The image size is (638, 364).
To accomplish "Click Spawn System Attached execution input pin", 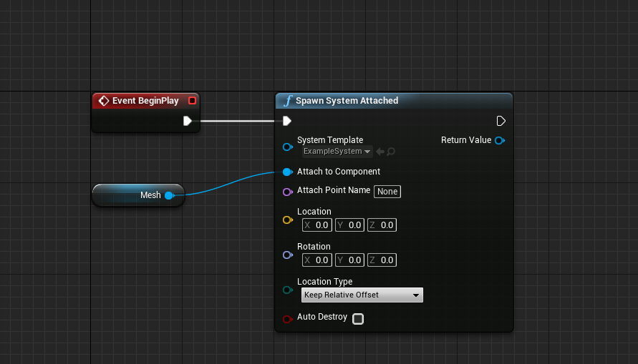I will point(287,121).
